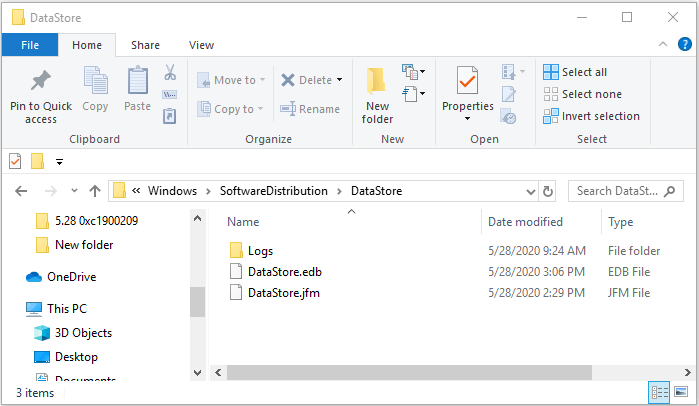Click the Paste clipboard icon
Image resolution: width=699 pixels, height=406 pixels.
[137, 80]
